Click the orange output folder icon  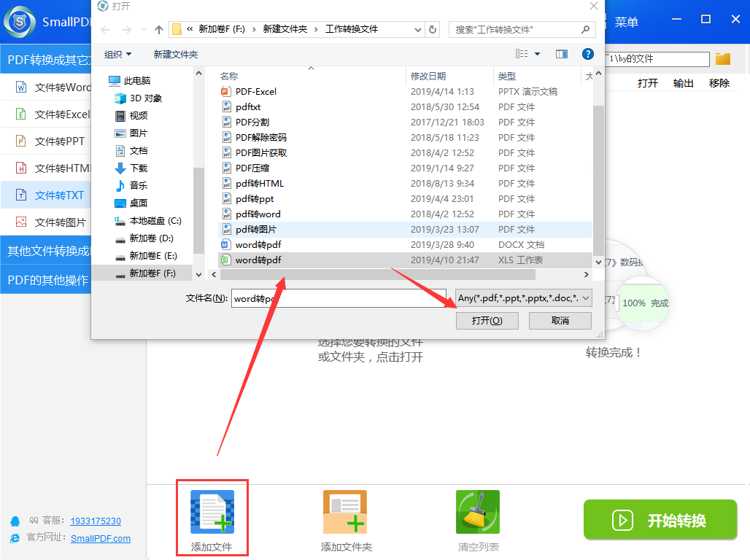point(723,59)
